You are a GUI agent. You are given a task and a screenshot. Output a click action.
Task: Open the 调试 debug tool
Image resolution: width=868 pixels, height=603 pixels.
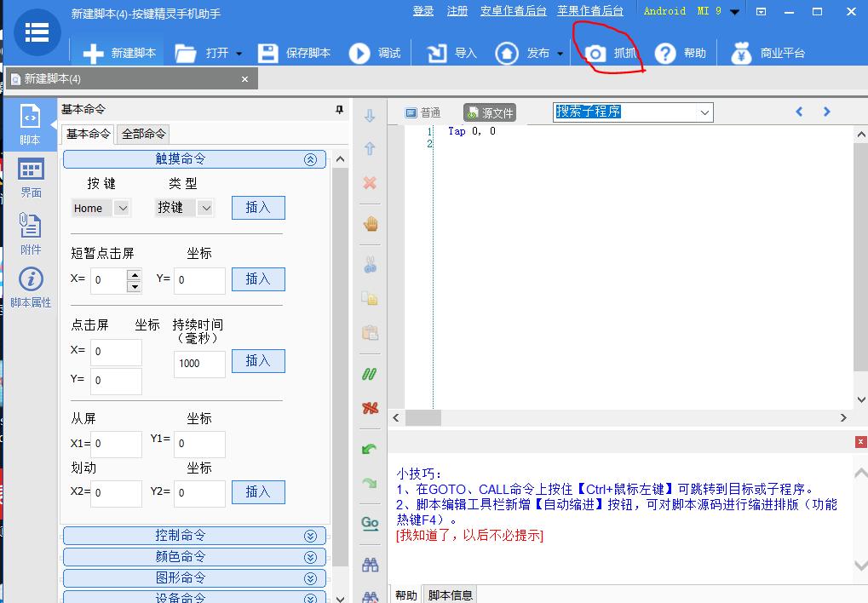pyautogui.click(x=377, y=52)
